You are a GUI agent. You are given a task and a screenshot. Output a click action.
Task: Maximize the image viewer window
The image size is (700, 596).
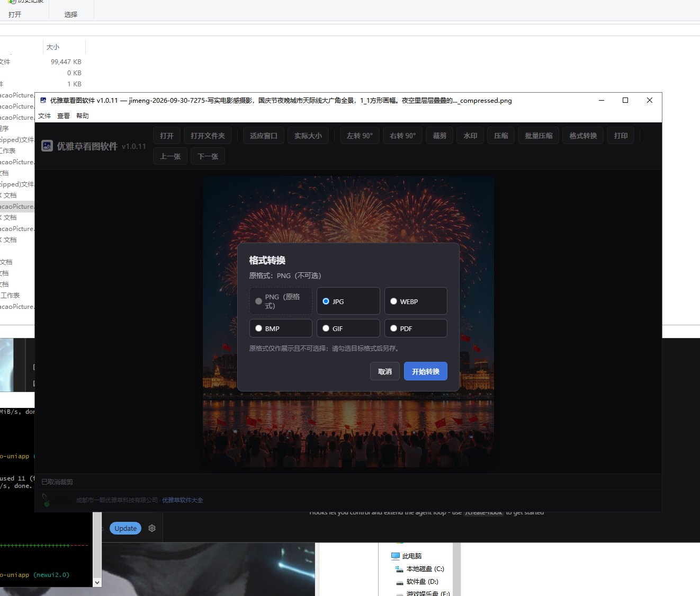point(625,100)
